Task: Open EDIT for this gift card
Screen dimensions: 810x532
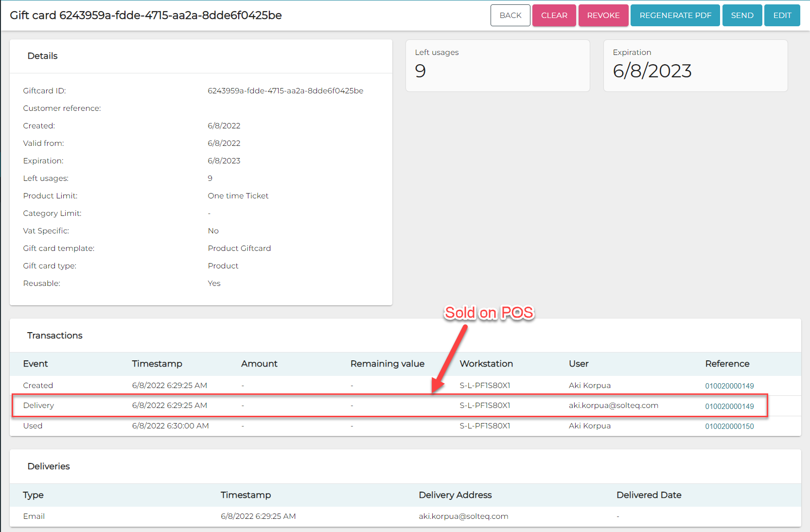Action: [782, 16]
